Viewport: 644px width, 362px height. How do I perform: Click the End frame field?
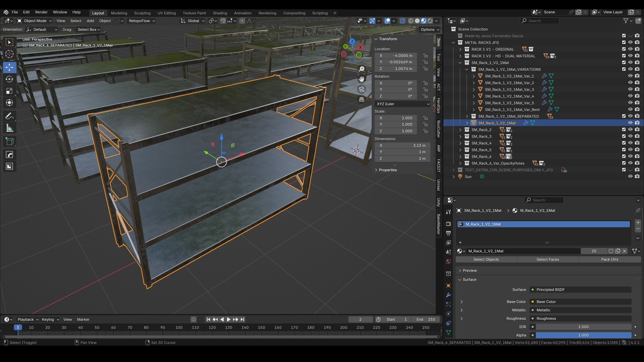pyautogui.click(x=426, y=319)
